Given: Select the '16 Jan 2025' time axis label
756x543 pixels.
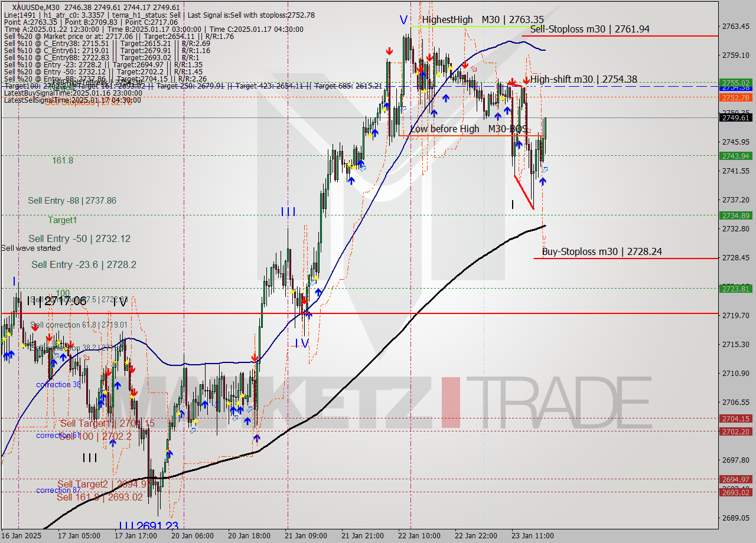Looking at the screenshot, I should click(22, 536).
